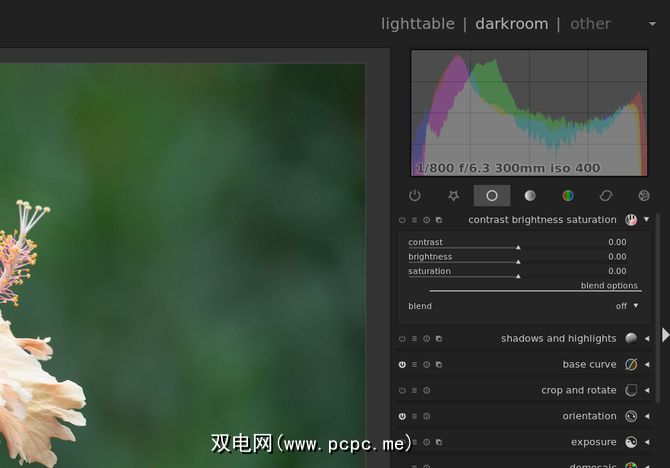Click the base curve module icon

631,365
